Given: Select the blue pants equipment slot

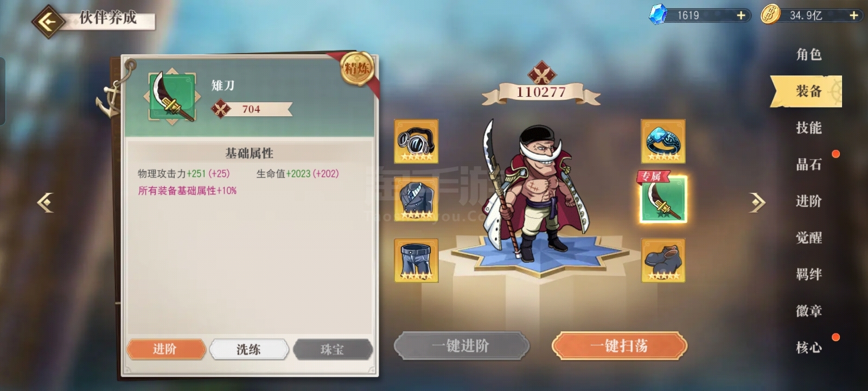Looking at the screenshot, I should coord(416,260).
